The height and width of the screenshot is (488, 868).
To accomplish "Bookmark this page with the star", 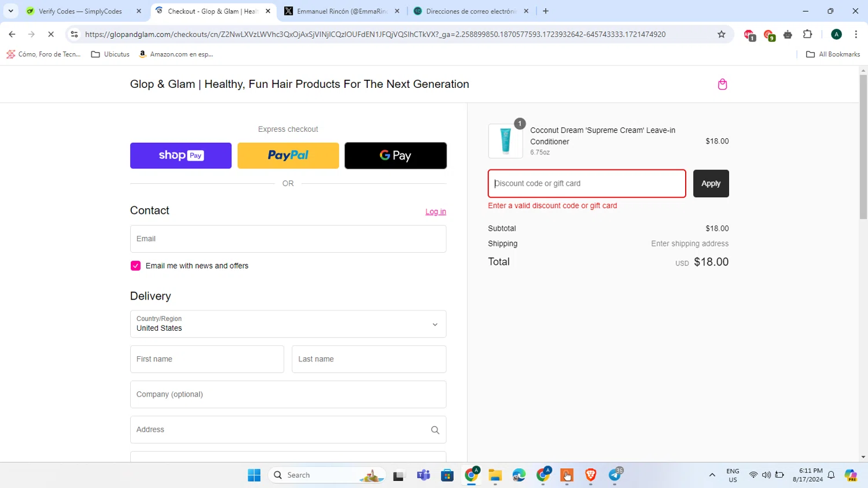I will coord(722,34).
